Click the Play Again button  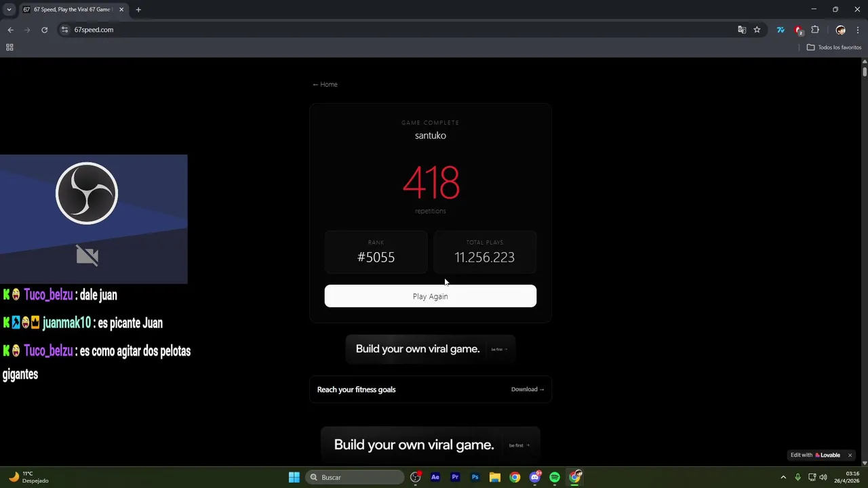pyautogui.click(x=431, y=296)
